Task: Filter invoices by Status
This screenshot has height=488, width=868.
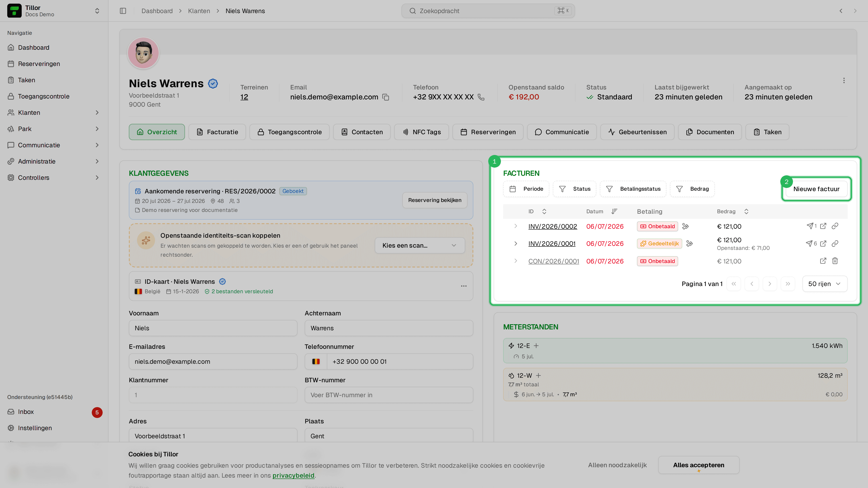Action: pyautogui.click(x=574, y=189)
